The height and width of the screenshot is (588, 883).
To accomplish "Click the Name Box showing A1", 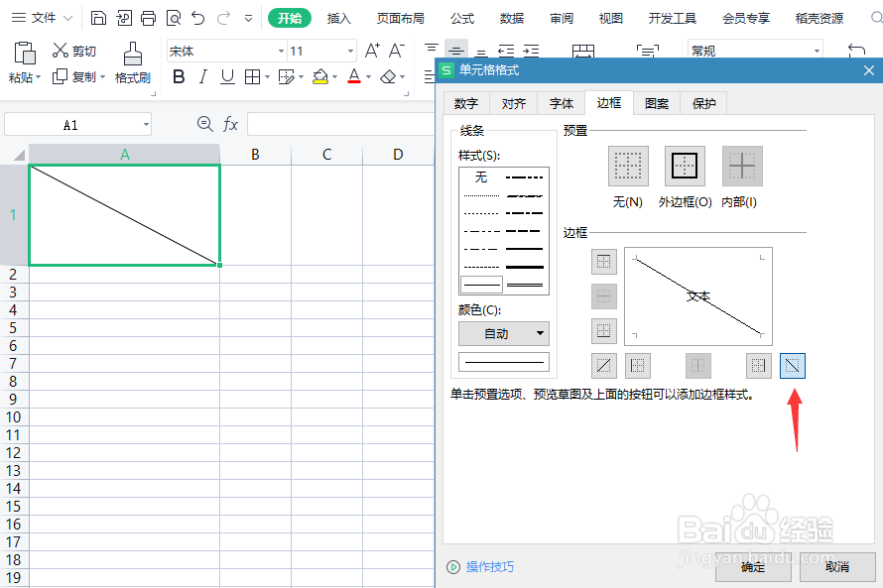I will (69, 124).
